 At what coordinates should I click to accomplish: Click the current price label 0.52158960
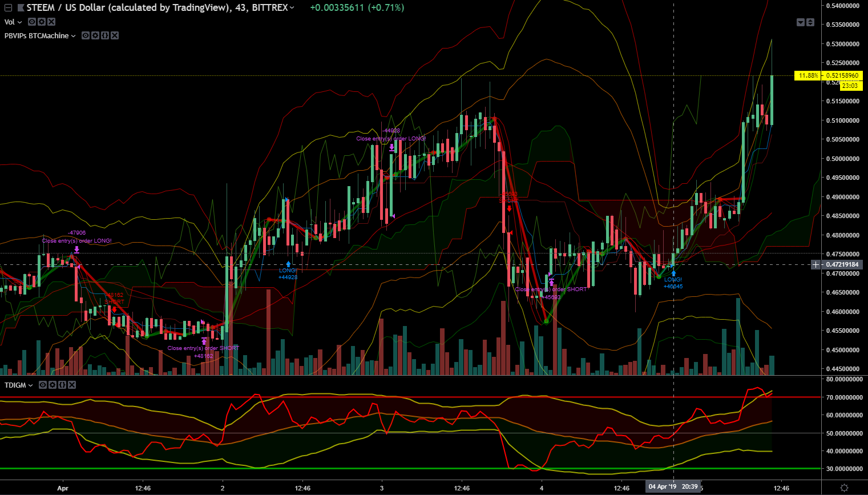coord(842,75)
